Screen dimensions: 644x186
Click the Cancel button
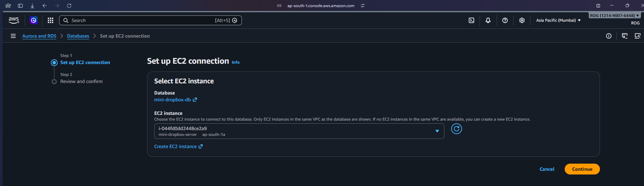pos(547,169)
